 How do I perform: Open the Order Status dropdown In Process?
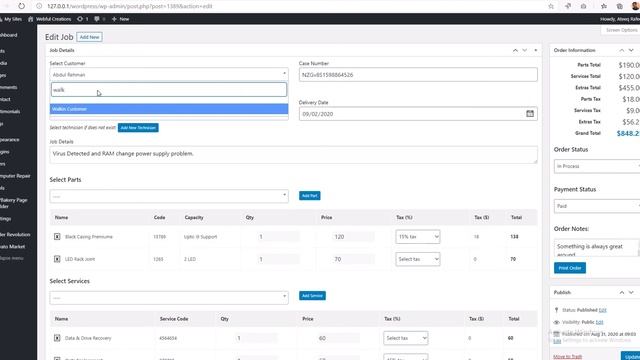pyautogui.click(x=597, y=166)
